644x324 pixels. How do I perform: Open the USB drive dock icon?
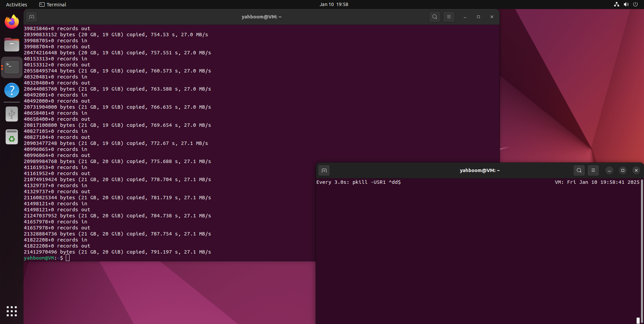(12, 114)
